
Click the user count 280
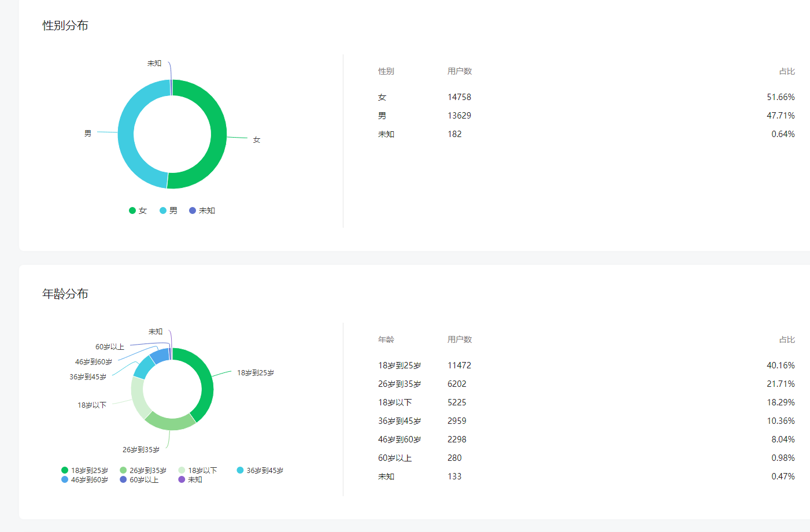pos(454,458)
